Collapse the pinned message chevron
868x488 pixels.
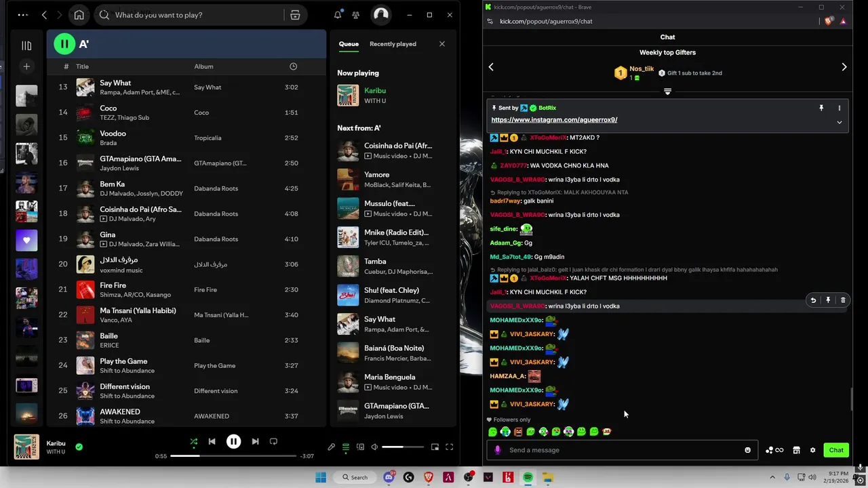(839, 123)
